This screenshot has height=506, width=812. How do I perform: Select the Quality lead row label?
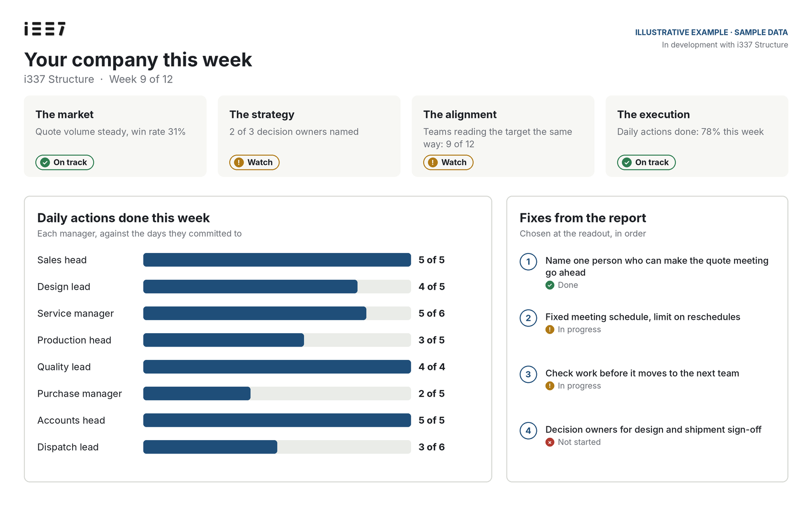[64, 367]
